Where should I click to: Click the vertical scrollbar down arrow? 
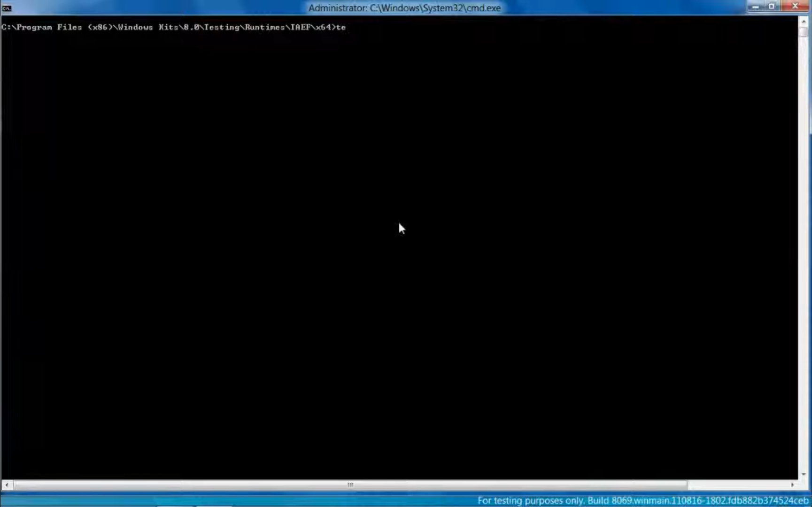tap(804, 474)
